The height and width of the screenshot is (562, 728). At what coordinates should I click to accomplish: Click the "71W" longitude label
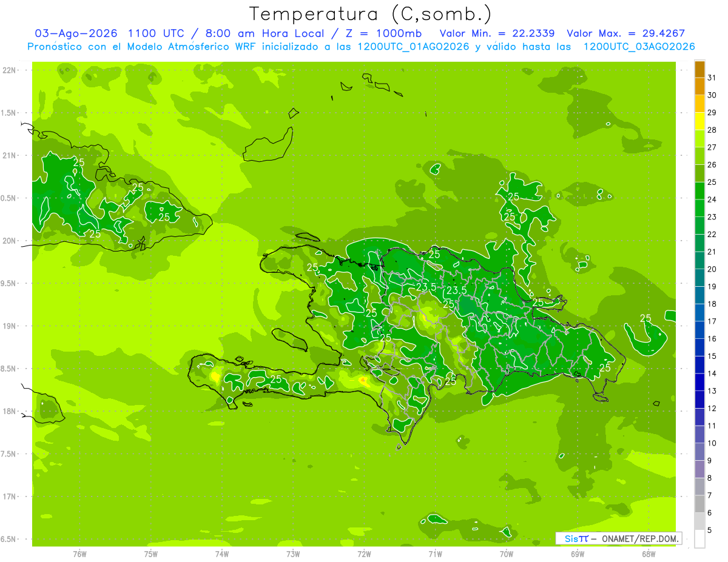tap(435, 554)
